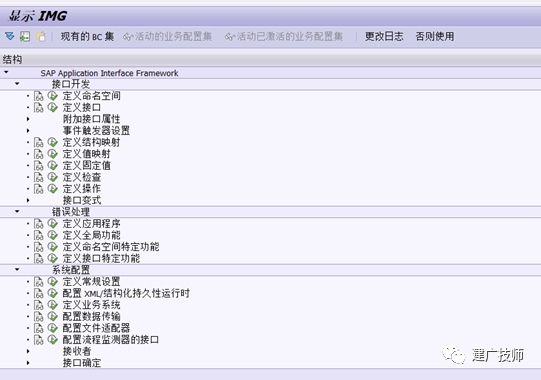
Task: Open documentation icon for 定义接口特定功能
Action: (39, 259)
